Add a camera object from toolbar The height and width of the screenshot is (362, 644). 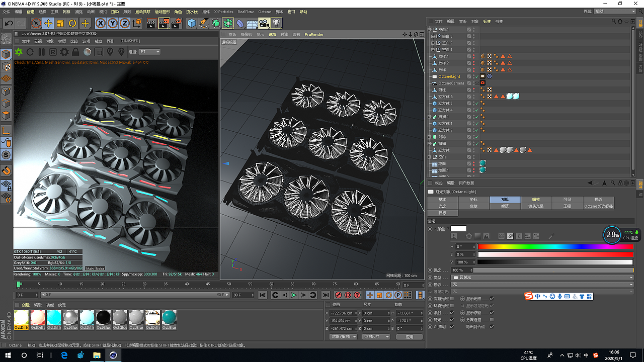(264, 23)
